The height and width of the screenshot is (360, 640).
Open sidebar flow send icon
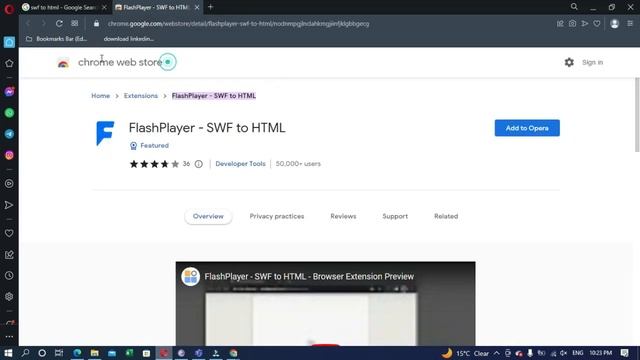pos(9,205)
